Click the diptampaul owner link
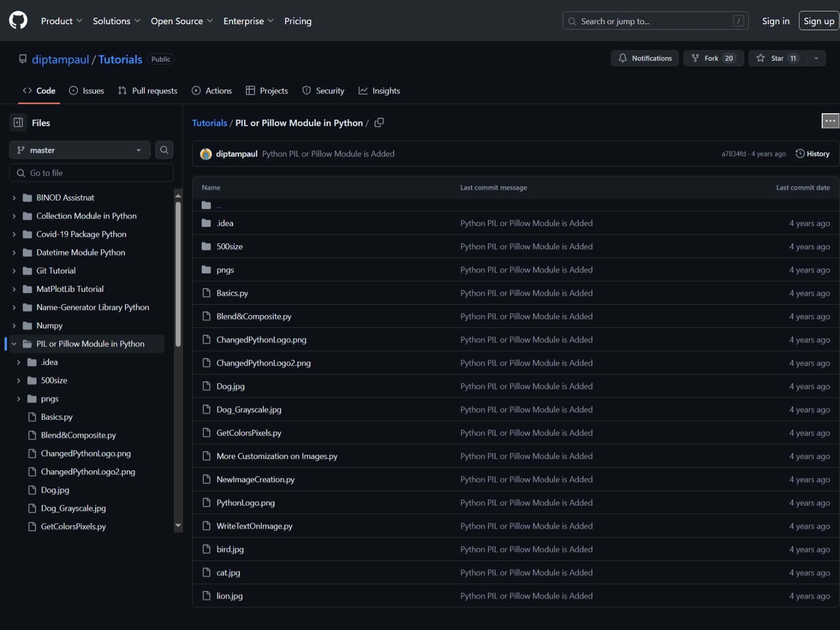This screenshot has height=630, width=840. click(60, 59)
